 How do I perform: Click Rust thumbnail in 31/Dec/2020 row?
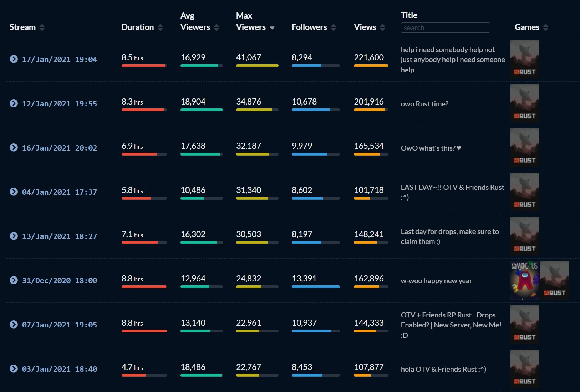click(555, 280)
